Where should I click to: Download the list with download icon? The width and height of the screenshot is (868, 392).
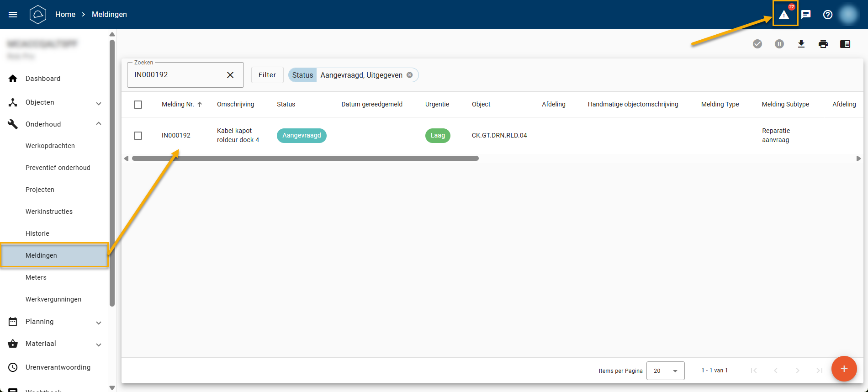(801, 44)
